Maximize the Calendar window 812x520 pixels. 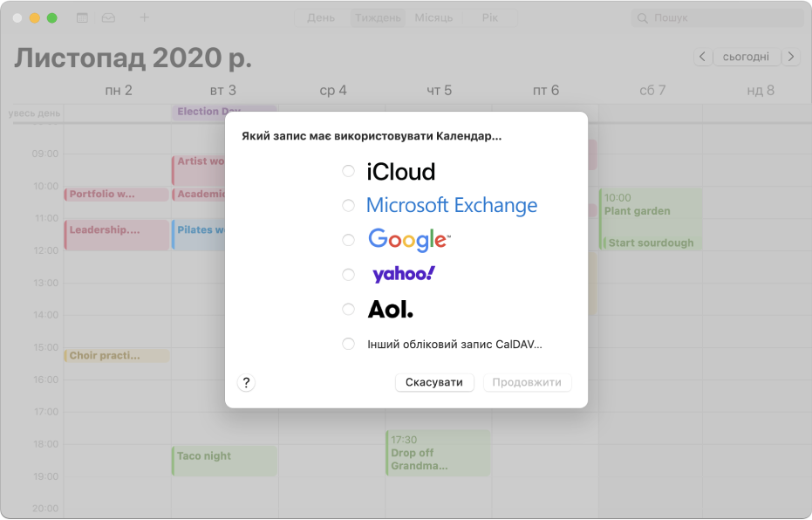(x=51, y=17)
